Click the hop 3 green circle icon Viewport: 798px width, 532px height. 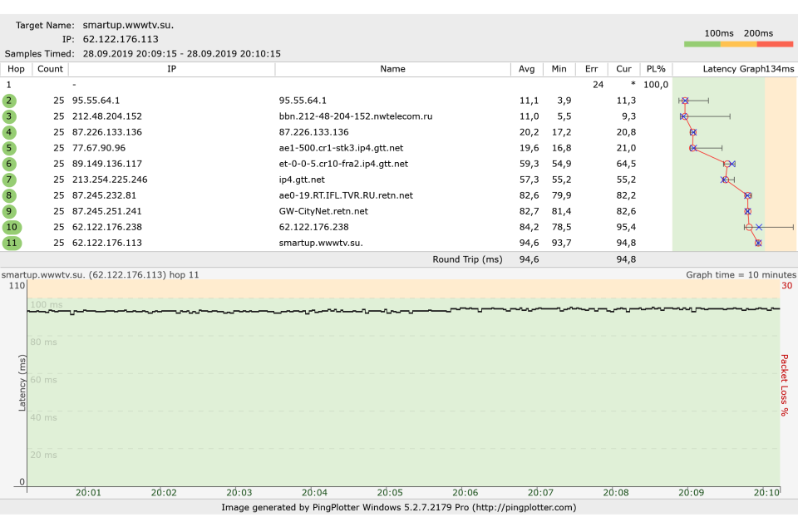[9, 116]
